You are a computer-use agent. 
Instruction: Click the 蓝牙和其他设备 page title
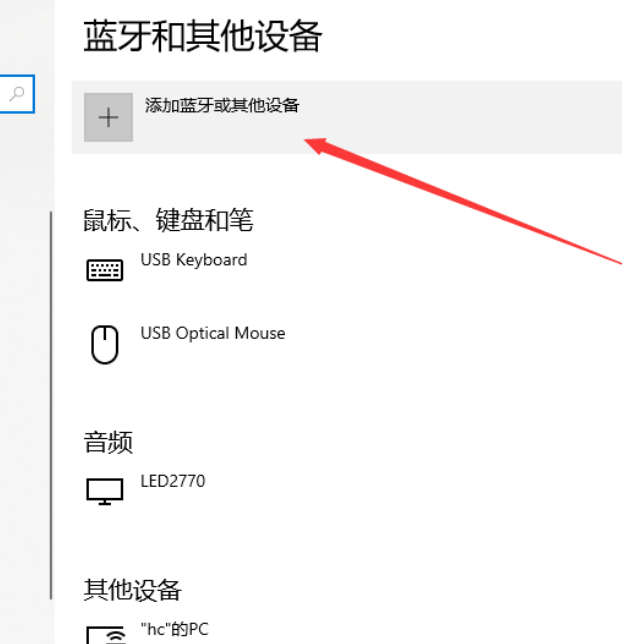point(202,37)
